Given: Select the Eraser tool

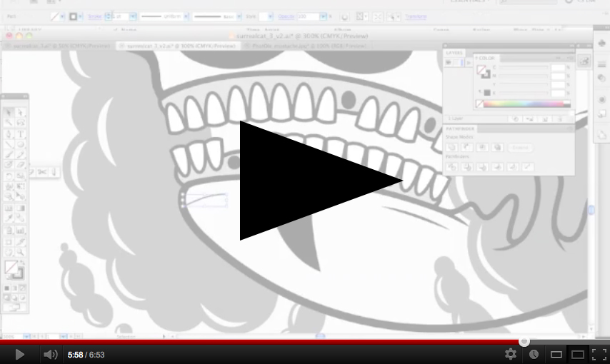Looking at the screenshot, I should coord(21,165).
